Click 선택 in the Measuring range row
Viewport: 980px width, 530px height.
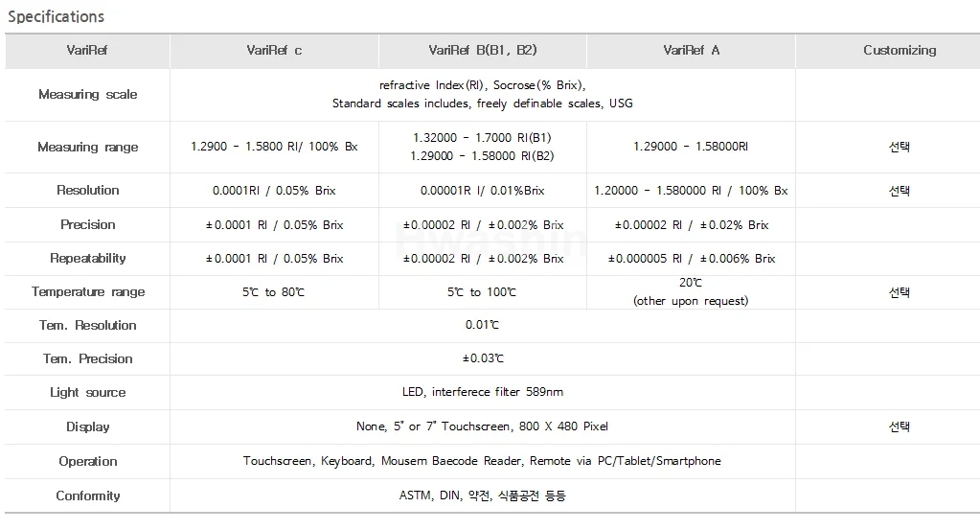[x=900, y=148]
